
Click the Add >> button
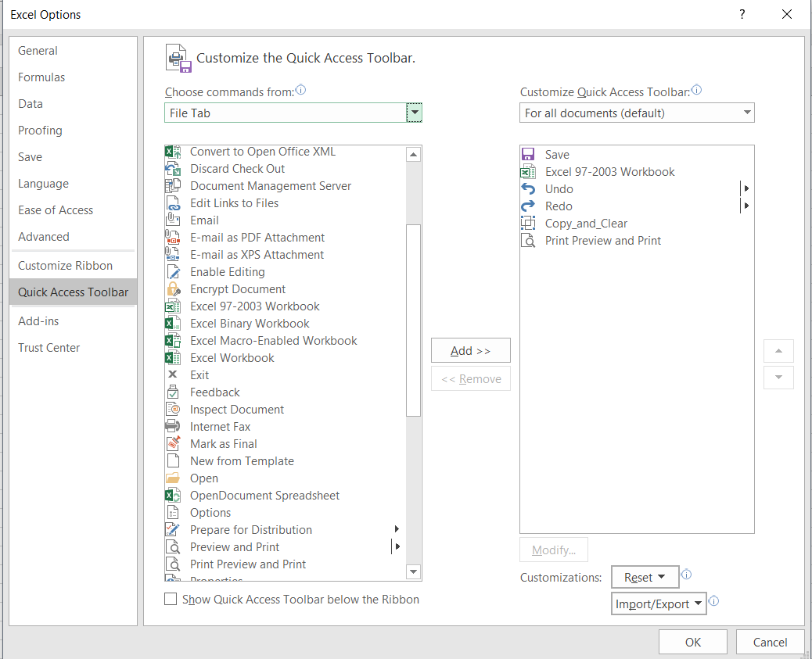tap(470, 351)
